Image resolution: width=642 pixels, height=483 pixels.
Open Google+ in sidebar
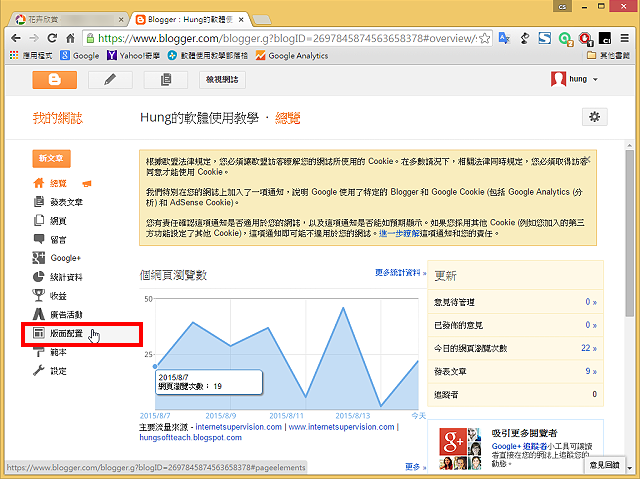[66, 258]
